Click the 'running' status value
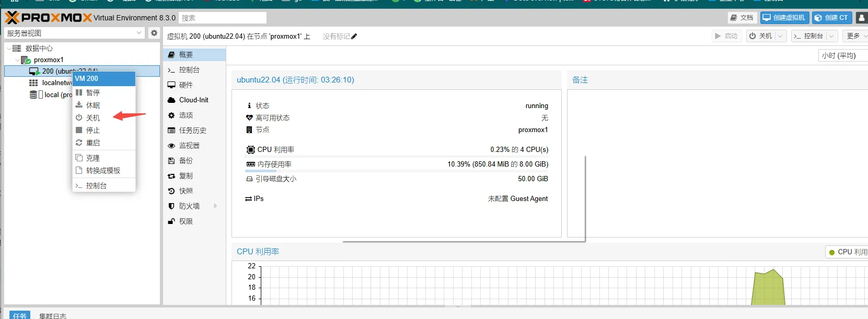Viewport: 868px width, 319px height. pos(537,105)
